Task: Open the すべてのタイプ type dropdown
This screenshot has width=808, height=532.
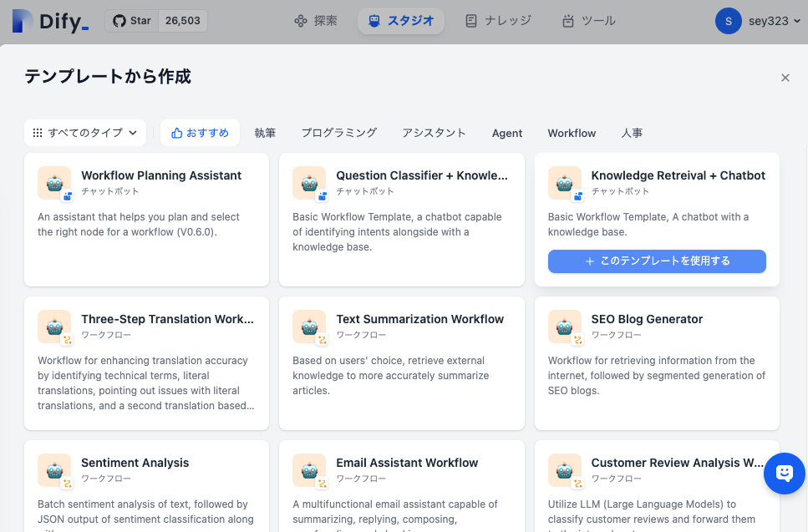Action: tap(85, 133)
